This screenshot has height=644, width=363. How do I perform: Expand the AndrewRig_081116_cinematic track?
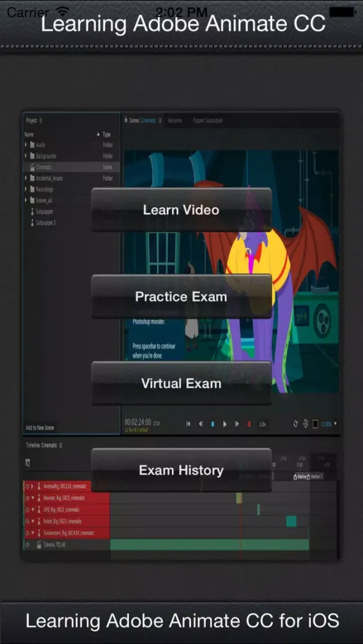(32, 486)
